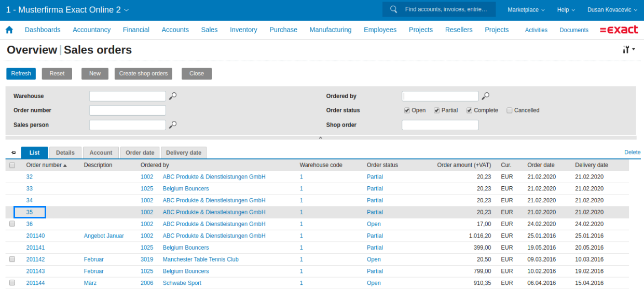
Task: Click the Create shop orders button
Action: click(x=144, y=74)
